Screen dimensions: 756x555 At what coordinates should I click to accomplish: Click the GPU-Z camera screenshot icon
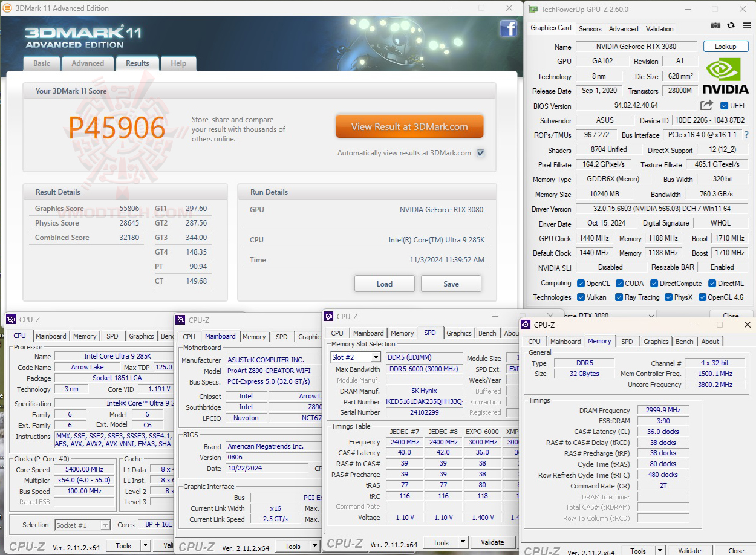715,25
